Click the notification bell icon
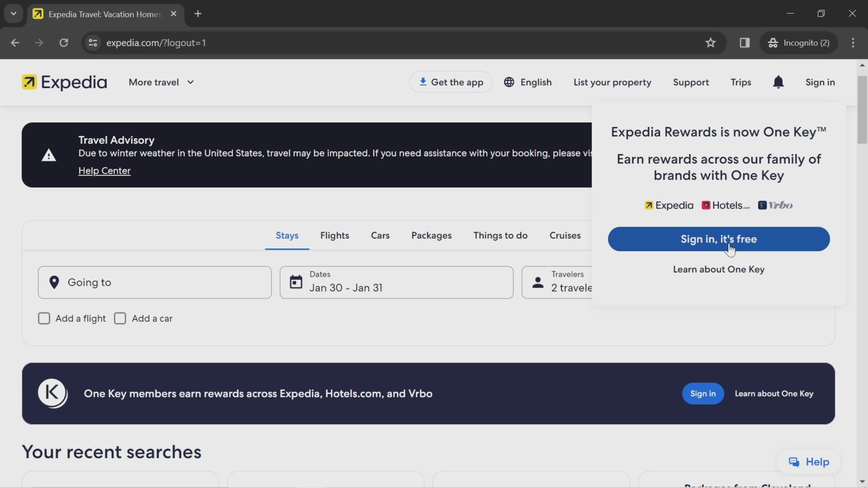The width and height of the screenshot is (868, 488). tap(778, 82)
